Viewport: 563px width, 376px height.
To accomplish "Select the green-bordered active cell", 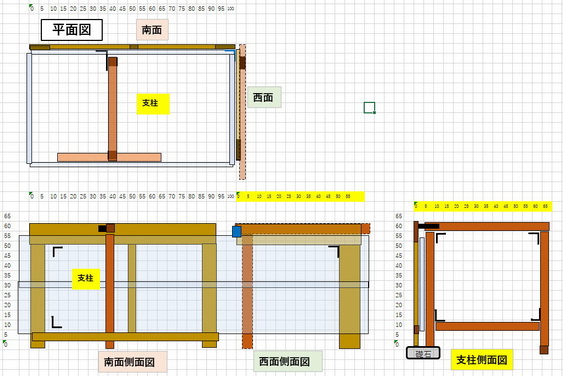I will click(x=369, y=107).
